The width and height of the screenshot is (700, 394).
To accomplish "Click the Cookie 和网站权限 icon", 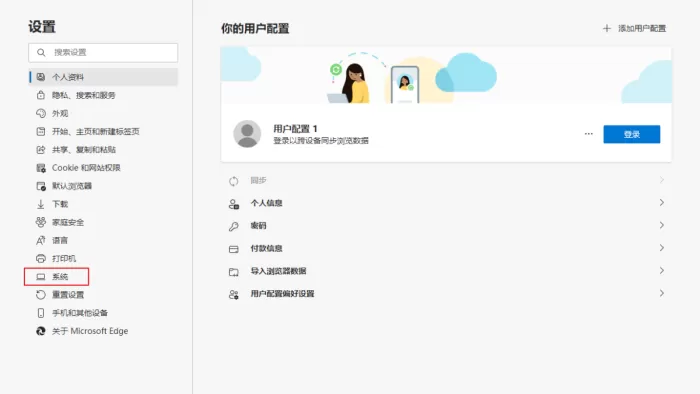I will pyautogui.click(x=41, y=168).
